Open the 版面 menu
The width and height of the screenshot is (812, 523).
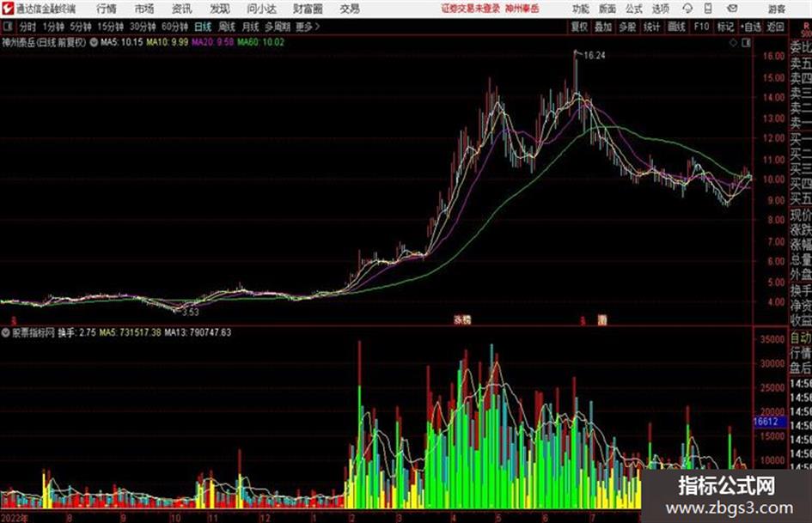[x=607, y=9]
